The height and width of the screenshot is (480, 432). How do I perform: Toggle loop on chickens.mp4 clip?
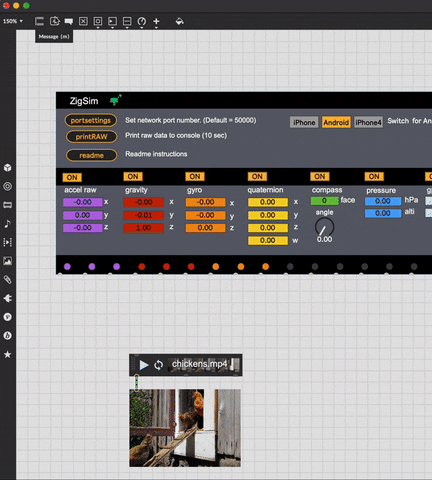(x=159, y=365)
